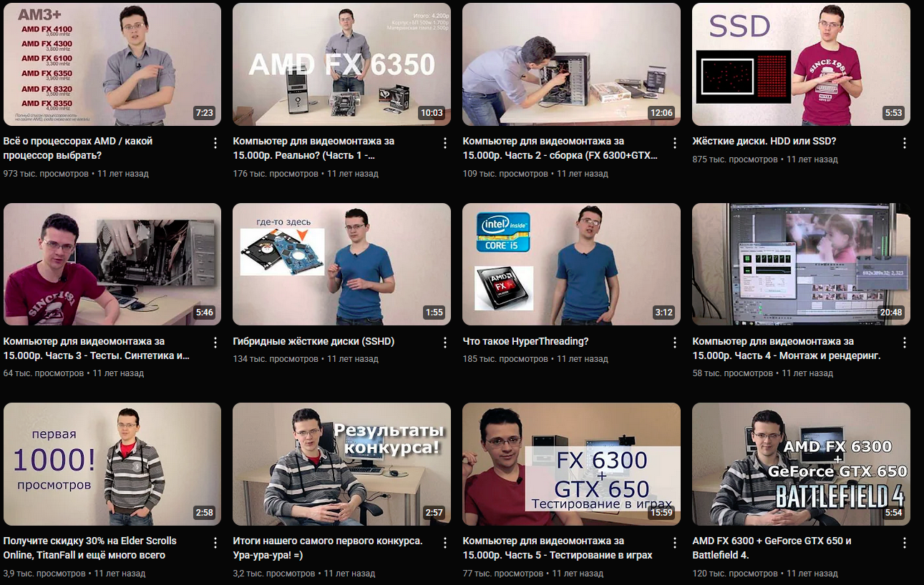Open title 'Компьютер для видеомонтажа за 15.000р. Реально? (Часть 1'
Viewport: 924px width, 585px height.
tap(313, 148)
